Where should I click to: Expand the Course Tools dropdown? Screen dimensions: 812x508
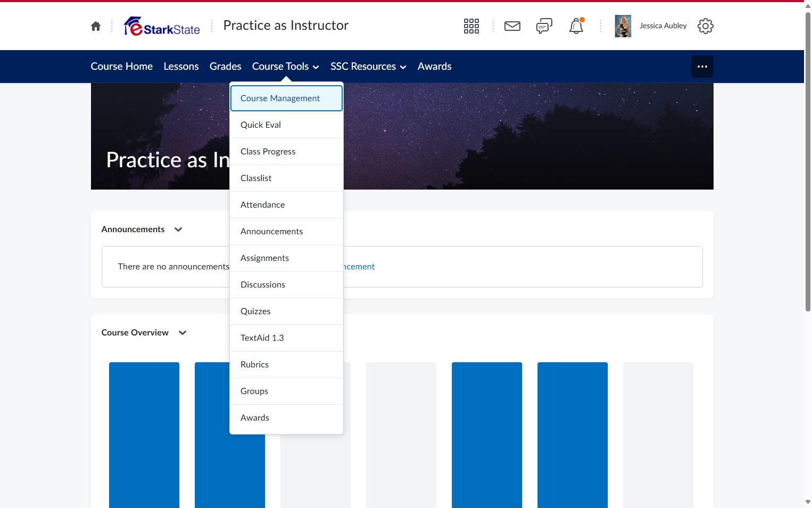tap(286, 67)
